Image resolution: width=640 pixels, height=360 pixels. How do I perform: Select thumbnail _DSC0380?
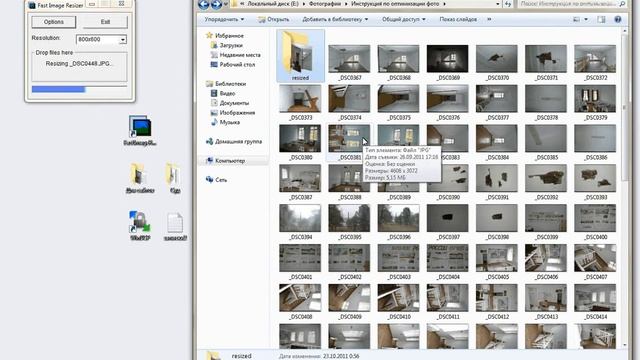coord(300,138)
